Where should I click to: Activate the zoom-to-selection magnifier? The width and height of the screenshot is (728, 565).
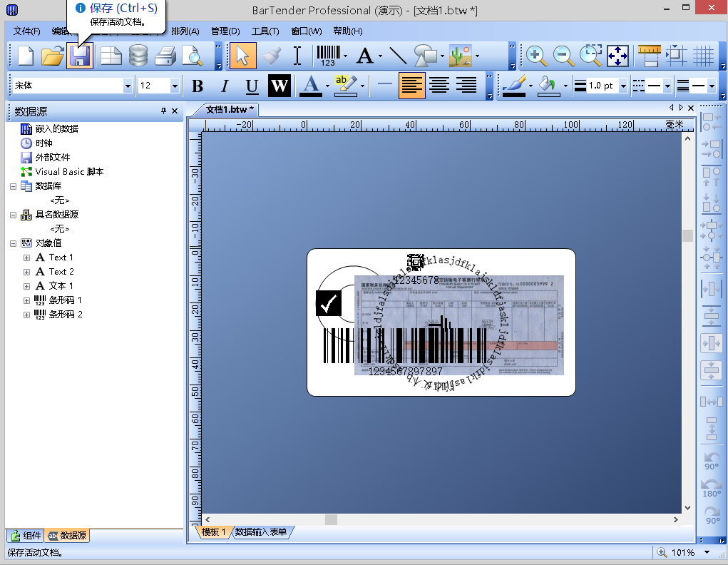point(590,56)
